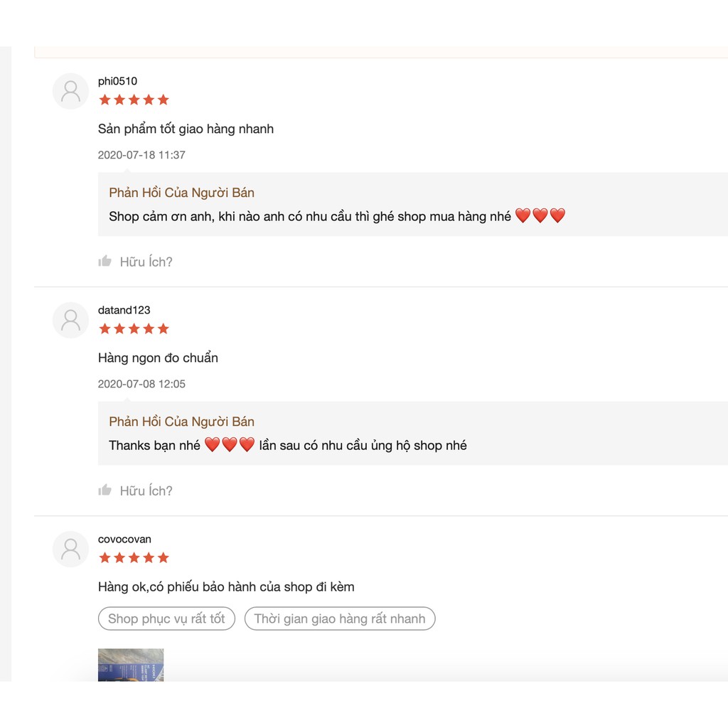Open the phi0510 username link
The height and width of the screenshot is (728, 728).
click(x=117, y=81)
